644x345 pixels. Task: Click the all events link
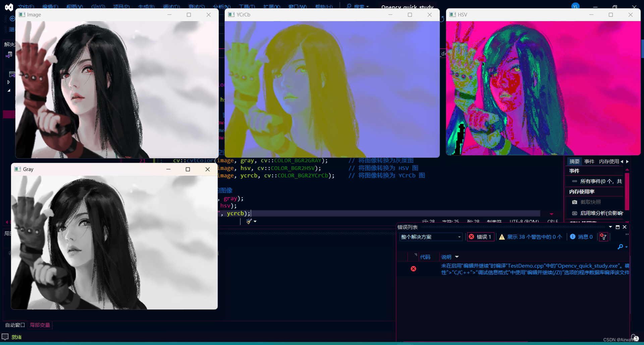click(601, 181)
